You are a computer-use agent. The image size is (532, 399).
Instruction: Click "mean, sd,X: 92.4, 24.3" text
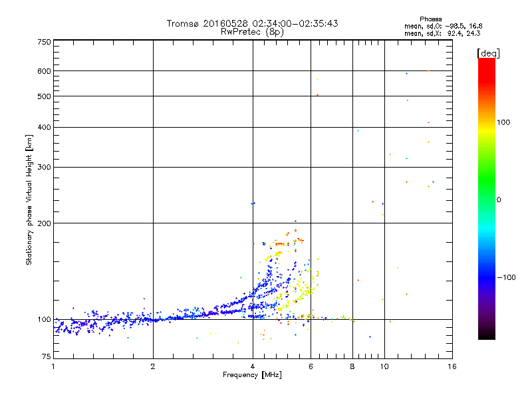click(x=442, y=33)
